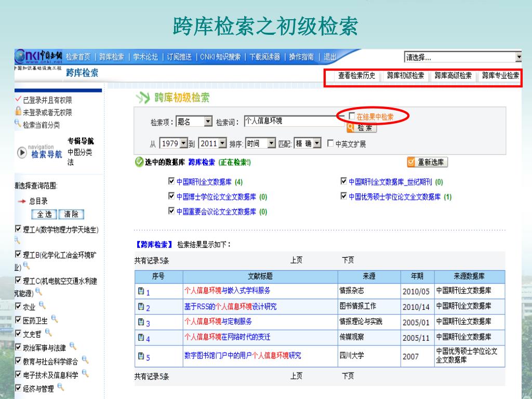Click magnifier icon beside 医药卫生 category
The height and width of the screenshot is (399, 532).
click(54, 319)
